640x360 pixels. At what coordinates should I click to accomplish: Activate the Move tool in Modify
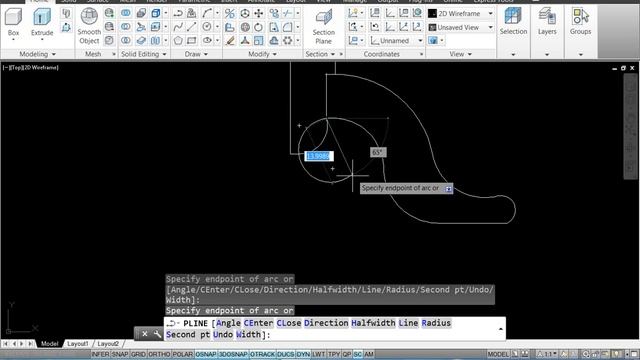pyautogui.click(x=259, y=13)
